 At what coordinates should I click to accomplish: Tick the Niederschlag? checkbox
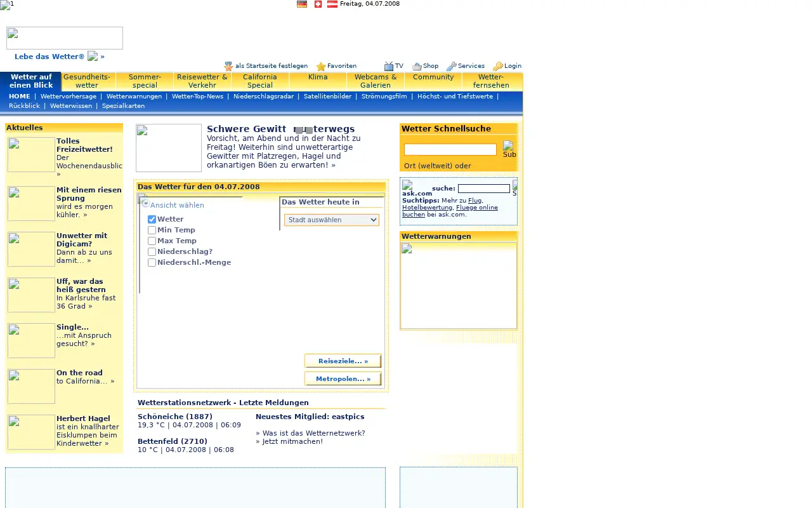point(152,251)
